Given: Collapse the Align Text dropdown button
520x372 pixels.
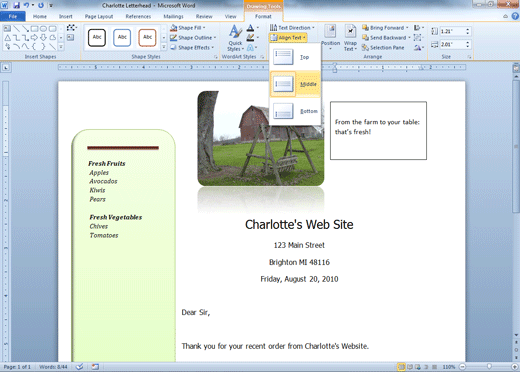Looking at the screenshot, I should (288, 38).
